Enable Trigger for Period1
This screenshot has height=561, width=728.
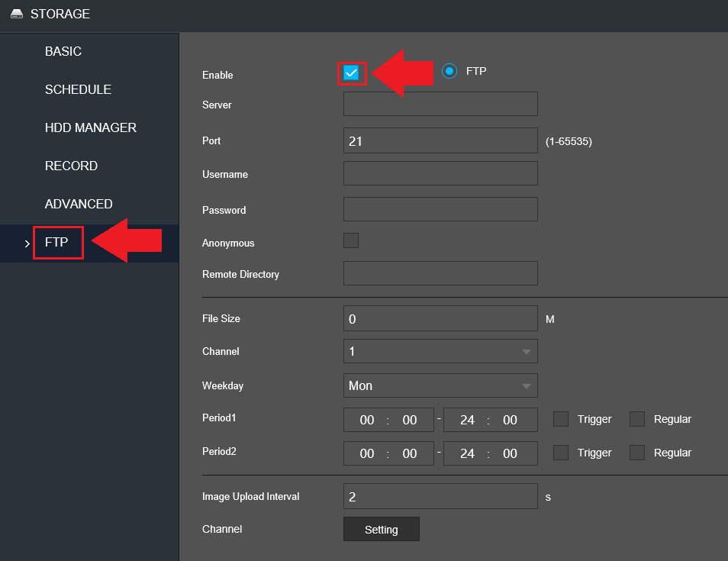(x=561, y=419)
